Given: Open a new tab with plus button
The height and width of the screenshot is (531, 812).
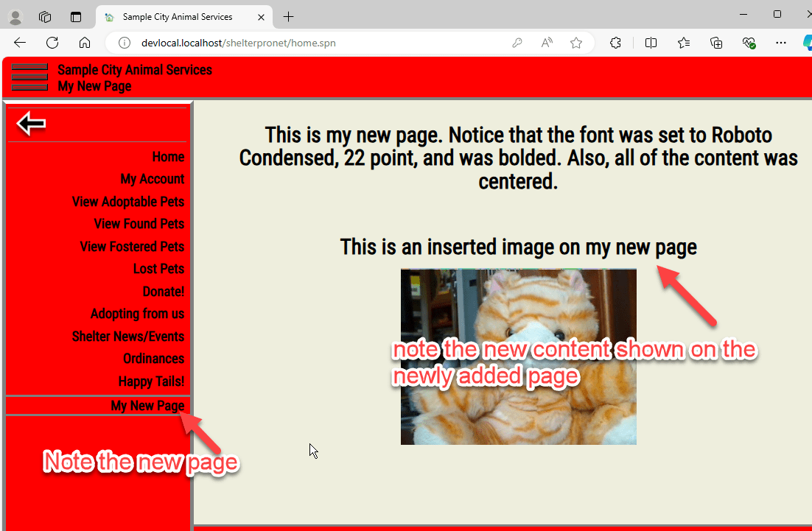Looking at the screenshot, I should point(288,17).
